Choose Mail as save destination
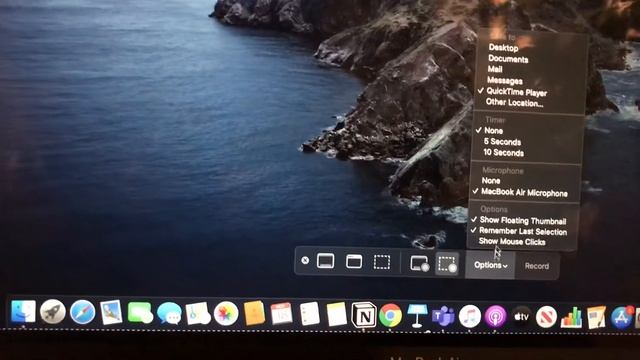 point(495,69)
